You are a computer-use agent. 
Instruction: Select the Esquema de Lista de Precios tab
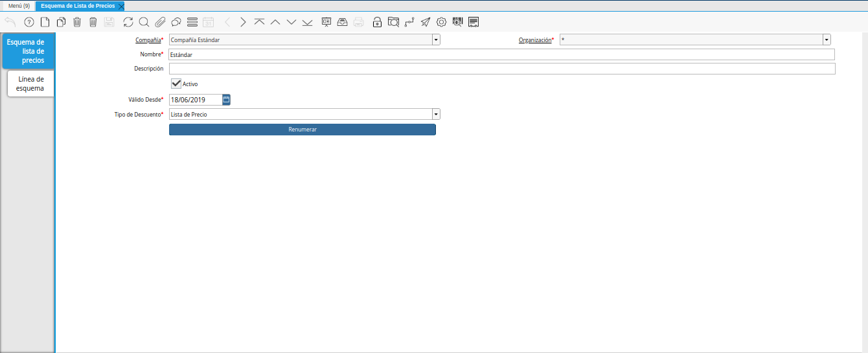(x=78, y=5)
